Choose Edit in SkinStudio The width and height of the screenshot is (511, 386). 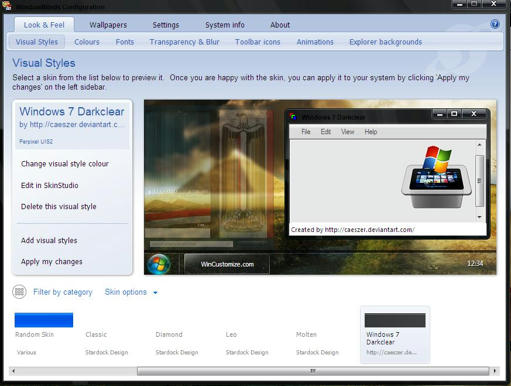click(50, 185)
